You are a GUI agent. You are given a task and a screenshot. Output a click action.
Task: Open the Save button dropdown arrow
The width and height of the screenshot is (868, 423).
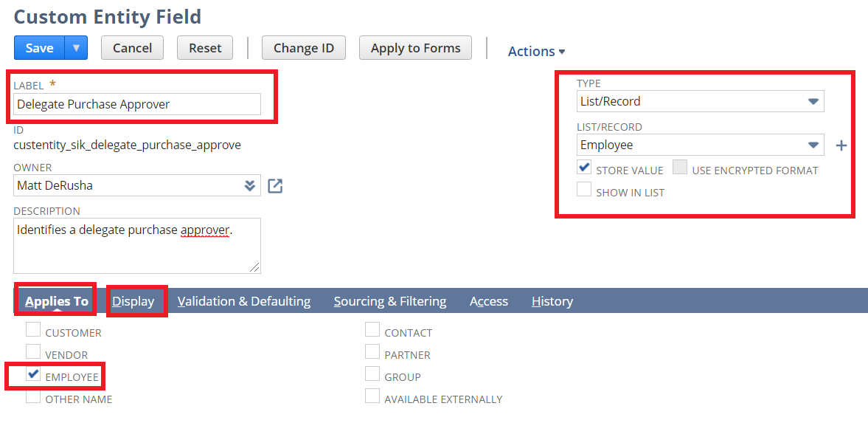coord(76,48)
